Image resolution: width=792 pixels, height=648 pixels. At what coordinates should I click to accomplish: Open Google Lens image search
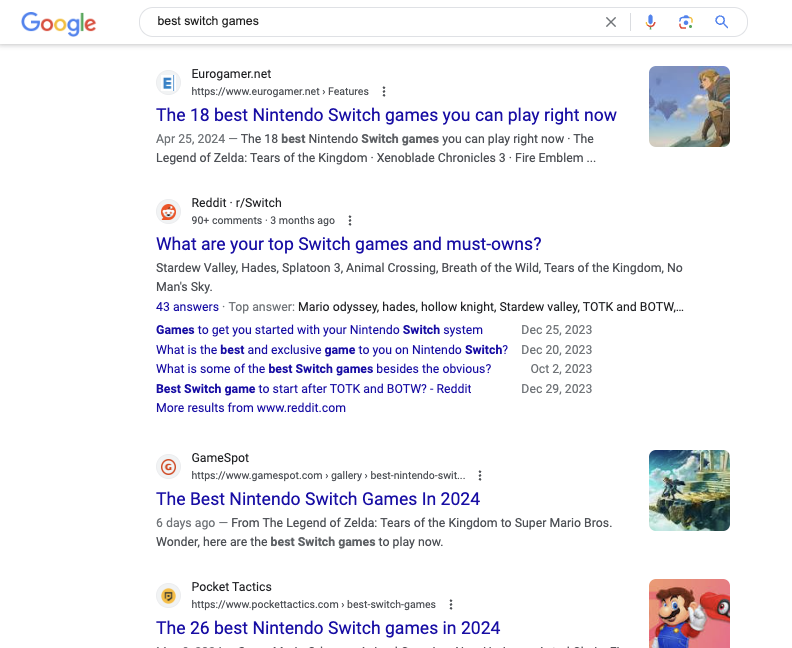point(685,22)
